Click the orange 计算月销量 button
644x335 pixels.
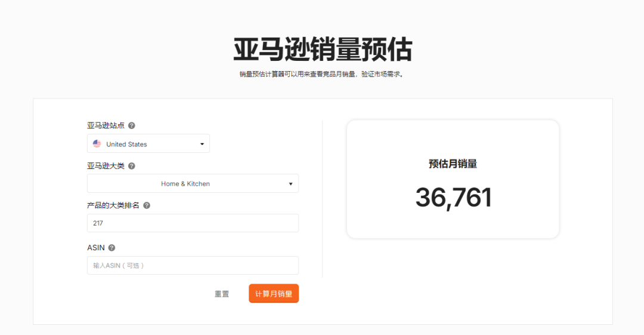point(274,293)
